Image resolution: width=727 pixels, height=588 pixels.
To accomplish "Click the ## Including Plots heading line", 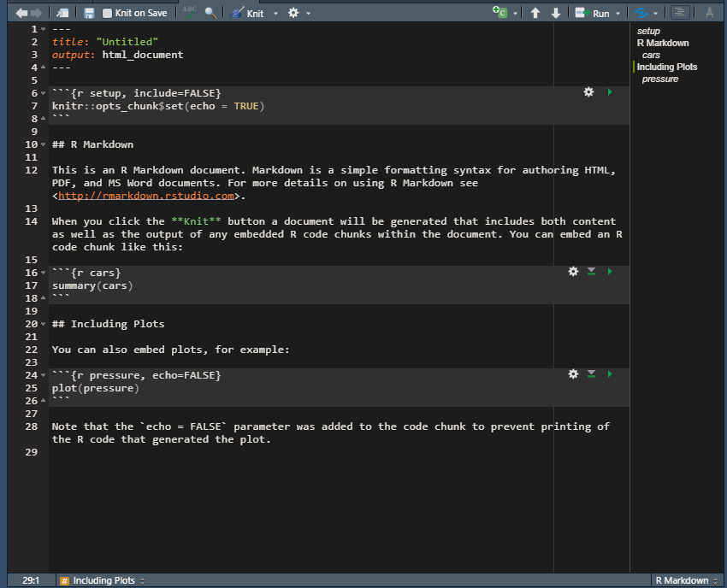I will [x=108, y=323].
